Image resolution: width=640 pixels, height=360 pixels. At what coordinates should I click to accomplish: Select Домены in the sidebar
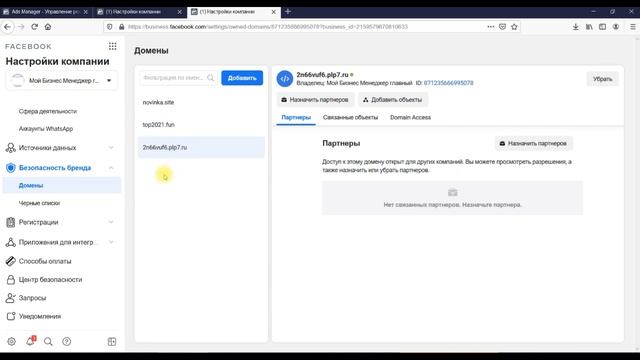point(62,185)
